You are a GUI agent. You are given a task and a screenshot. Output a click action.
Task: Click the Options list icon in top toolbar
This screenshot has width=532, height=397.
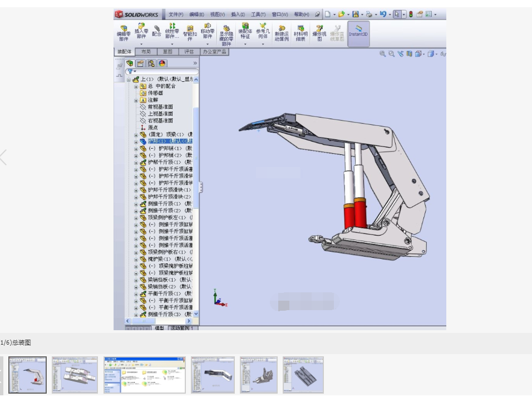[x=429, y=14]
